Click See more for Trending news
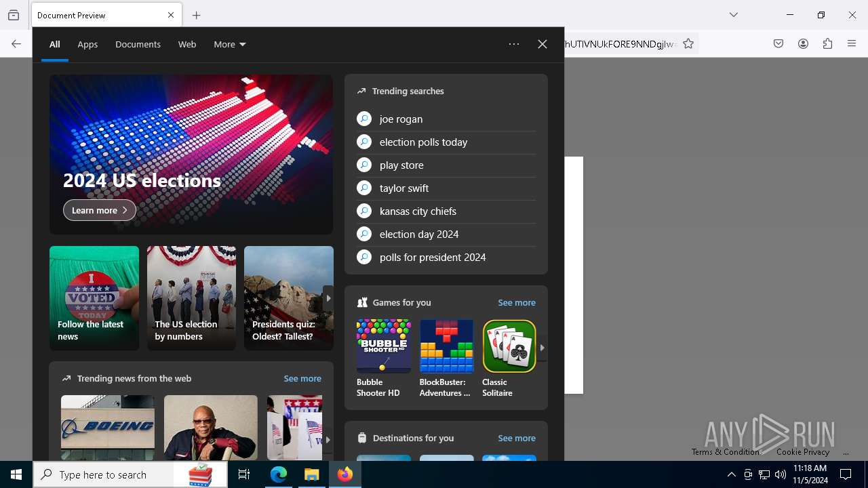This screenshot has width=868, height=488. (x=302, y=378)
